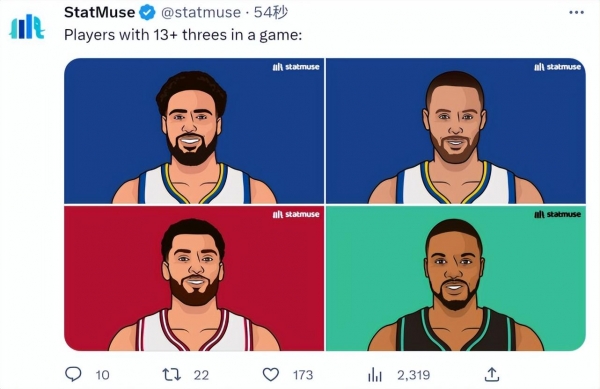Click the retweet arrows icon
600x389 pixels.
click(x=171, y=374)
